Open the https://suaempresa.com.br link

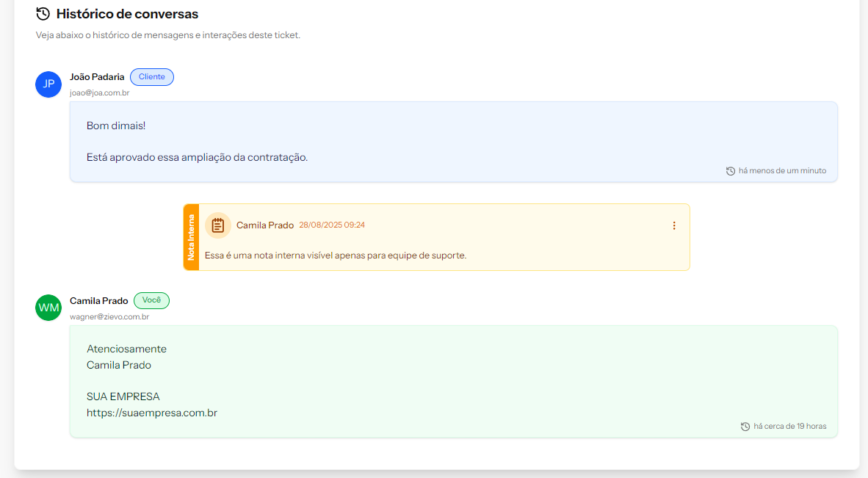coord(152,413)
